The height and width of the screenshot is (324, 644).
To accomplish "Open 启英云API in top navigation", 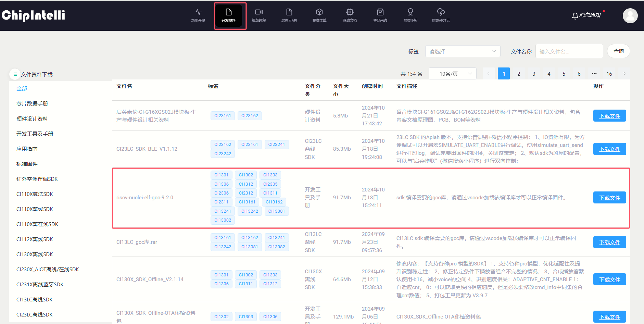I will point(289,15).
